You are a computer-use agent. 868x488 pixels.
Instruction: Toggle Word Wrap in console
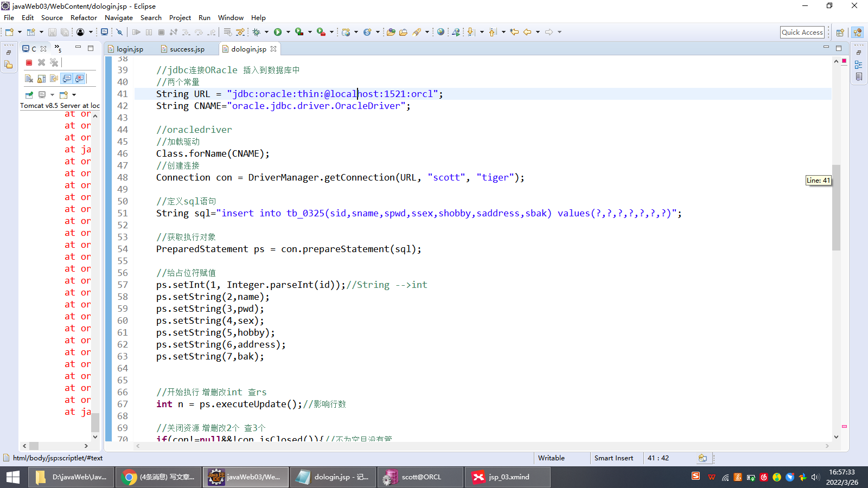point(54,79)
